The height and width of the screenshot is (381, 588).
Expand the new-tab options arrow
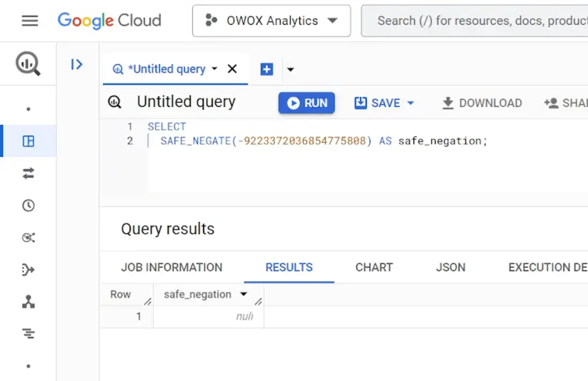tap(290, 69)
